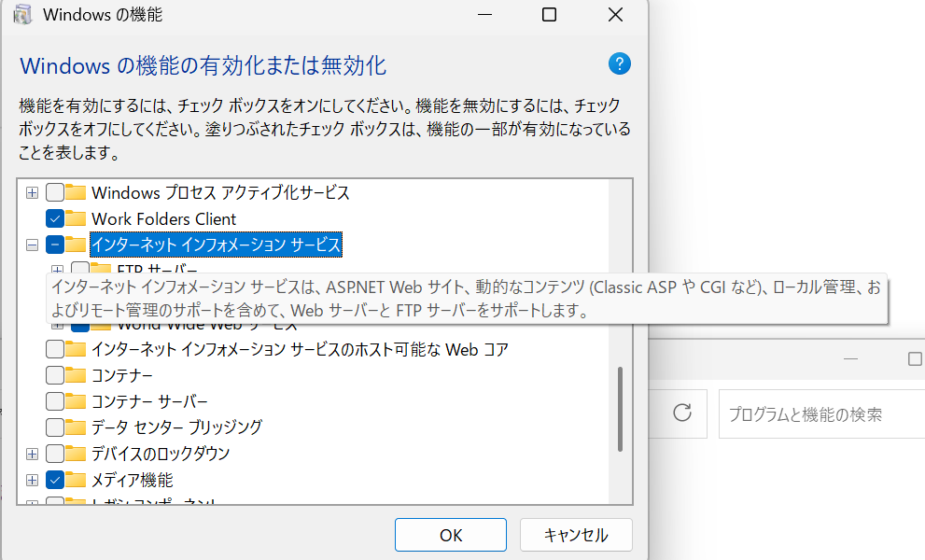Toggle the インターネット インフォメーション サービス checkbox

(54, 245)
